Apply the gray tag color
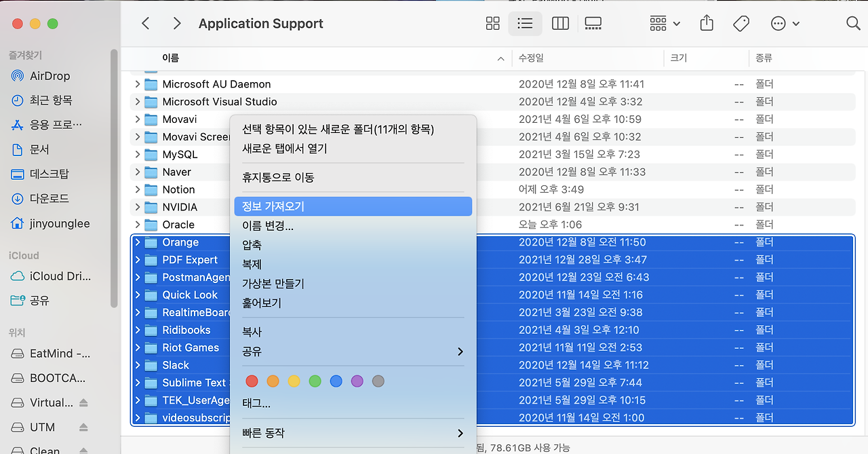 (x=378, y=381)
